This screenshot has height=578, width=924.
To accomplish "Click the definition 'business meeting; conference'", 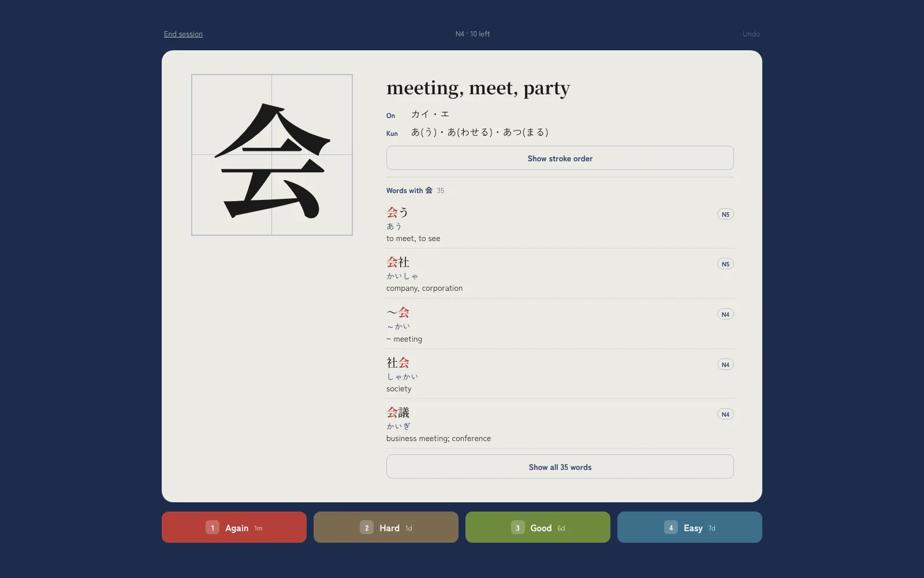I will 439,439.
